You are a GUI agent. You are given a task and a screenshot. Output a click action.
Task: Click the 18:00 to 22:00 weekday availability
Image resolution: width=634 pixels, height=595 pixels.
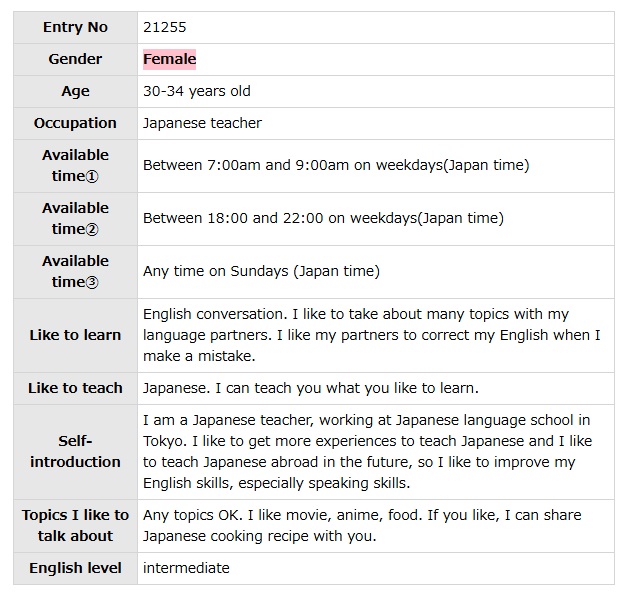click(x=323, y=218)
